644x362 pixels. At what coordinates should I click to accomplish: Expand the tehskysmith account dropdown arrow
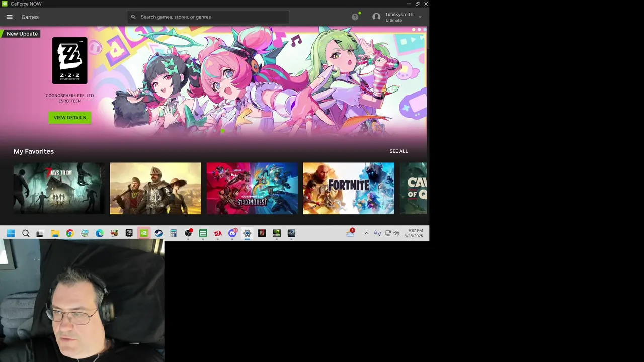pos(420,17)
